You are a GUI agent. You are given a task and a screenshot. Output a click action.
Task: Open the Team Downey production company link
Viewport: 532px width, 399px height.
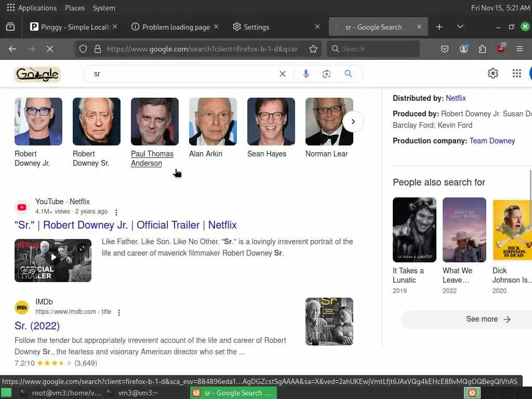coord(492,141)
